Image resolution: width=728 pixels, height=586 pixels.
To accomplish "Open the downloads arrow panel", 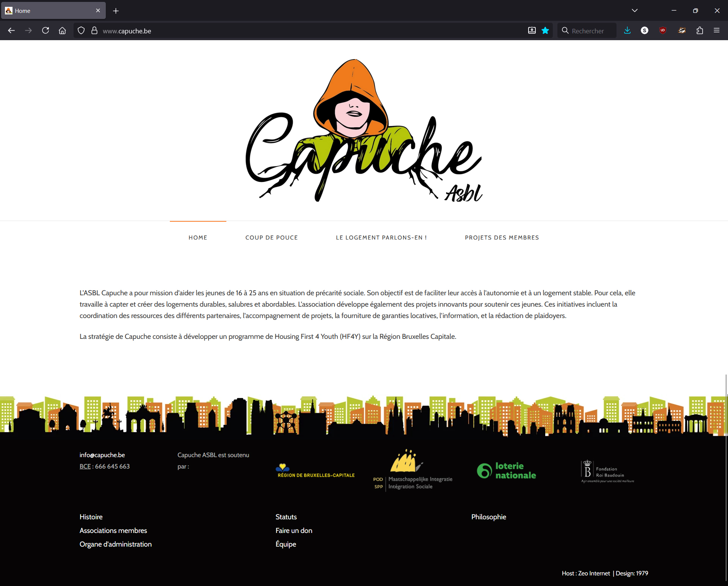I will pyautogui.click(x=627, y=31).
